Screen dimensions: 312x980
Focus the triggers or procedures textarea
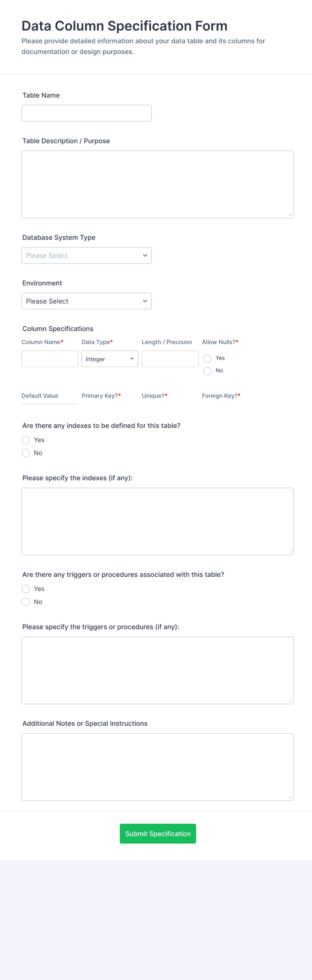point(157,670)
